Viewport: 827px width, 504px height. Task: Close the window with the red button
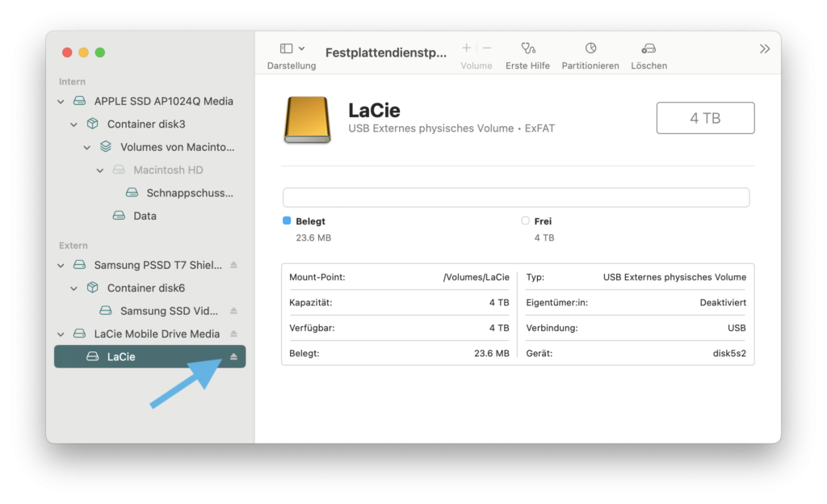[67, 52]
